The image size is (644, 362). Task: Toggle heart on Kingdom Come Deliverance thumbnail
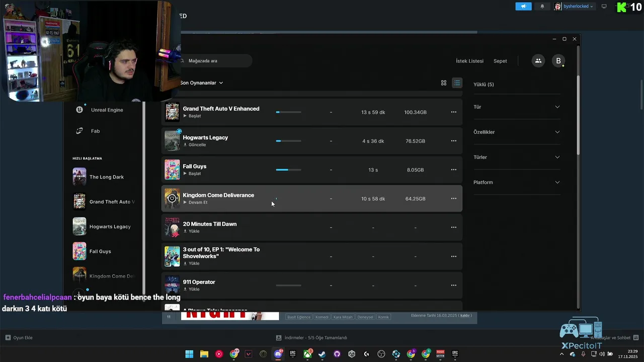tap(172, 199)
